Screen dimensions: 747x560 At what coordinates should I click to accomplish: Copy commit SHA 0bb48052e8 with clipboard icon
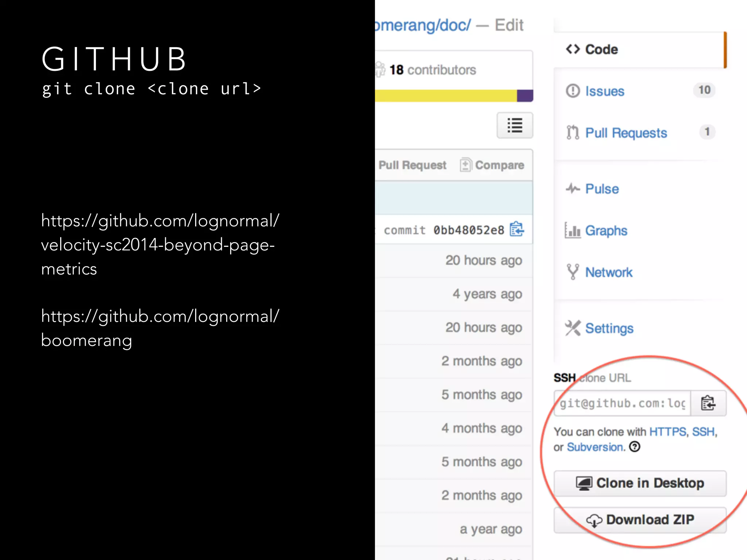pos(516,229)
